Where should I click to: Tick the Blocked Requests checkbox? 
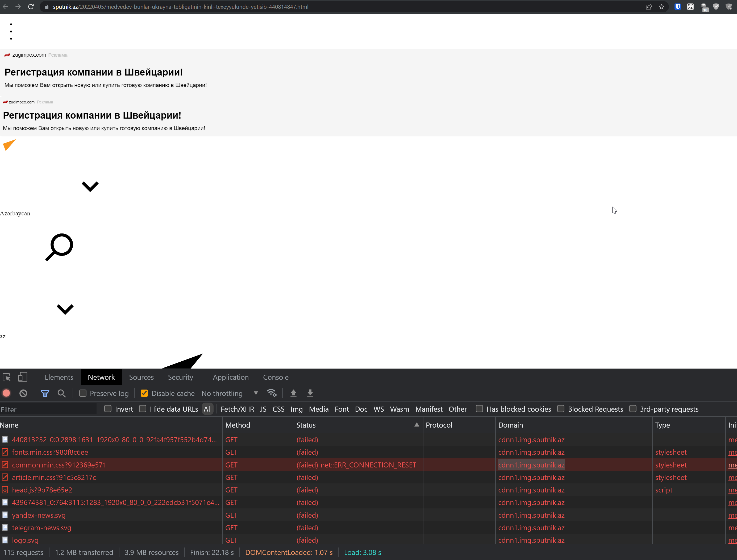point(561,409)
